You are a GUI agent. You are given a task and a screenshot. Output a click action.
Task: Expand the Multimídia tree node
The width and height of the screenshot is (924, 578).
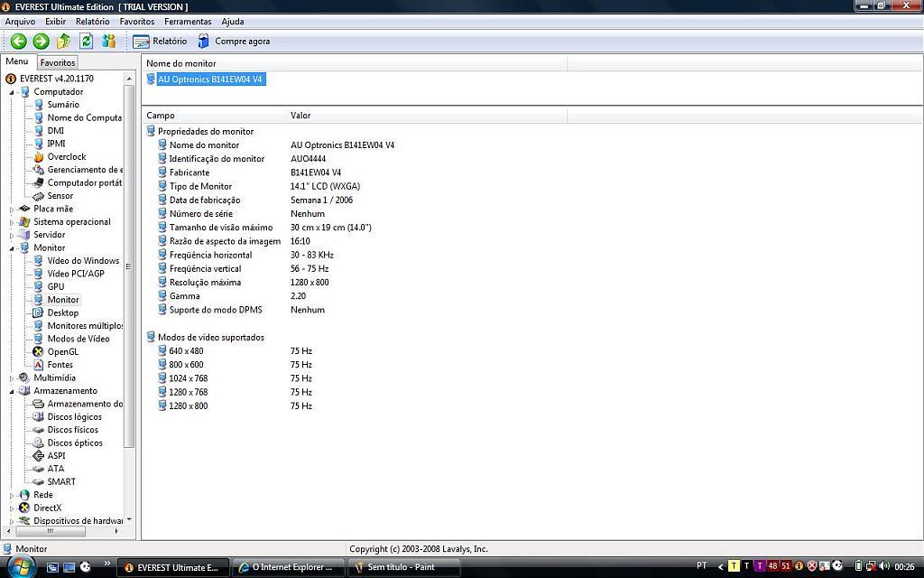tap(11, 378)
